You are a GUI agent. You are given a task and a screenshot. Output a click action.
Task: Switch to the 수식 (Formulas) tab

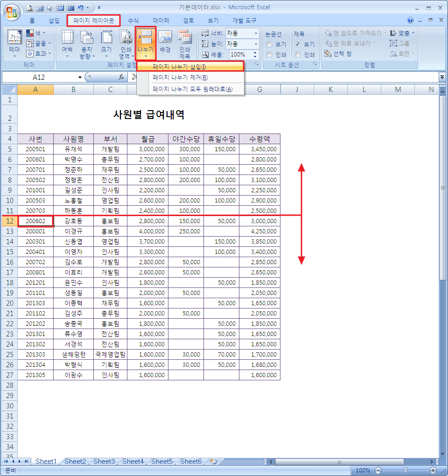click(133, 21)
